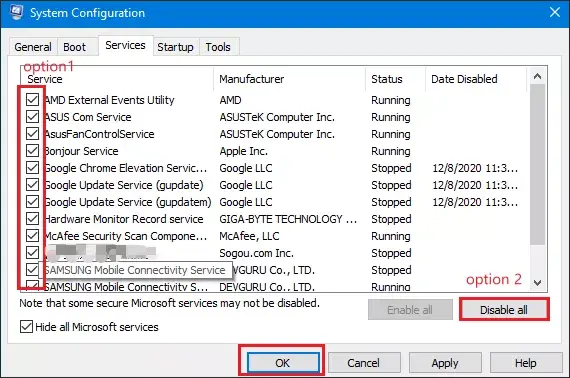570x378 pixels.
Task: Select the AsusFanControlService row name
Action: click(x=100, y=134)
